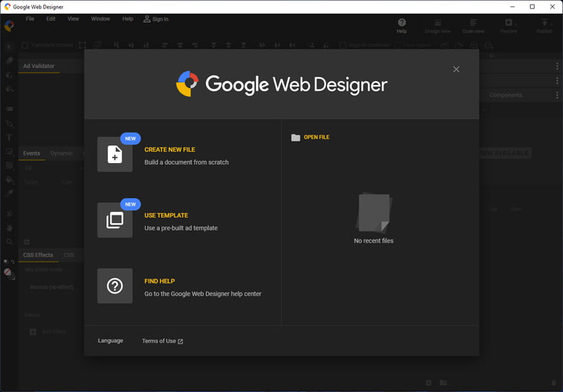Open the Components panel tab
This screenshot has height=392, width=563.
click(x=505, y=95)
